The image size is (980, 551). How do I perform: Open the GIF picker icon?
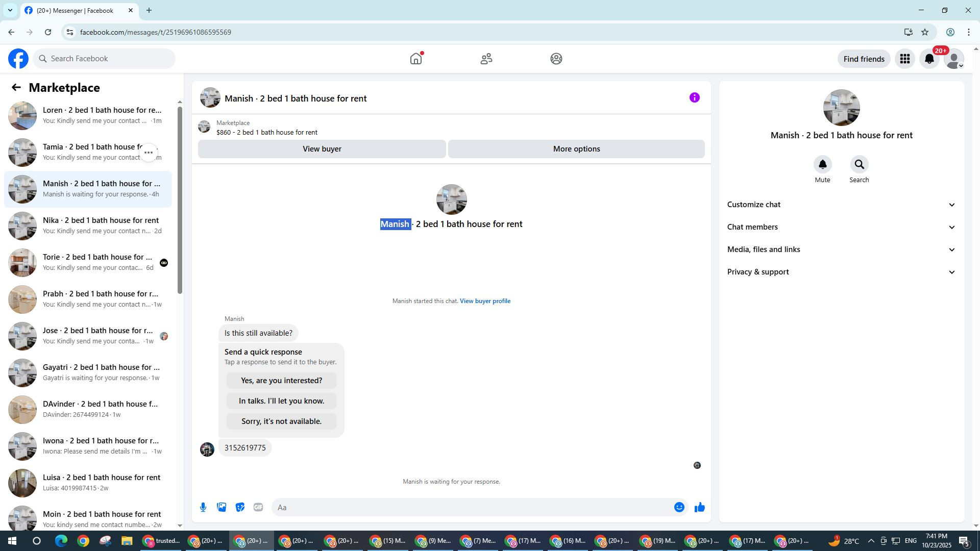click(258, 507)
